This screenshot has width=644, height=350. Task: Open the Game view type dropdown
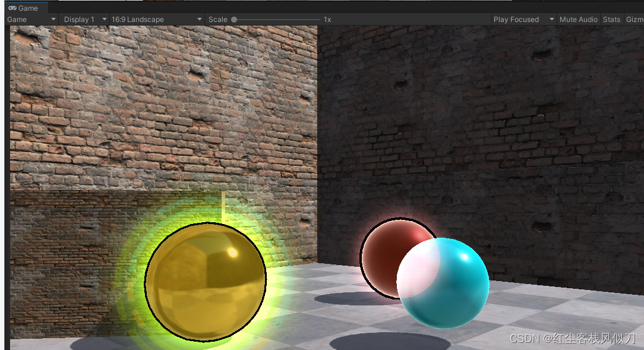[x=31, y=19]
